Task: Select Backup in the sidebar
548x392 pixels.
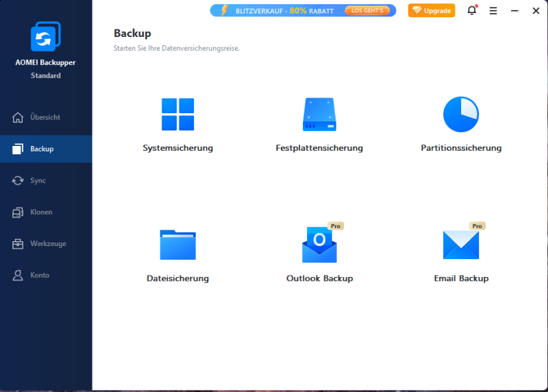Action: (46, 149)
